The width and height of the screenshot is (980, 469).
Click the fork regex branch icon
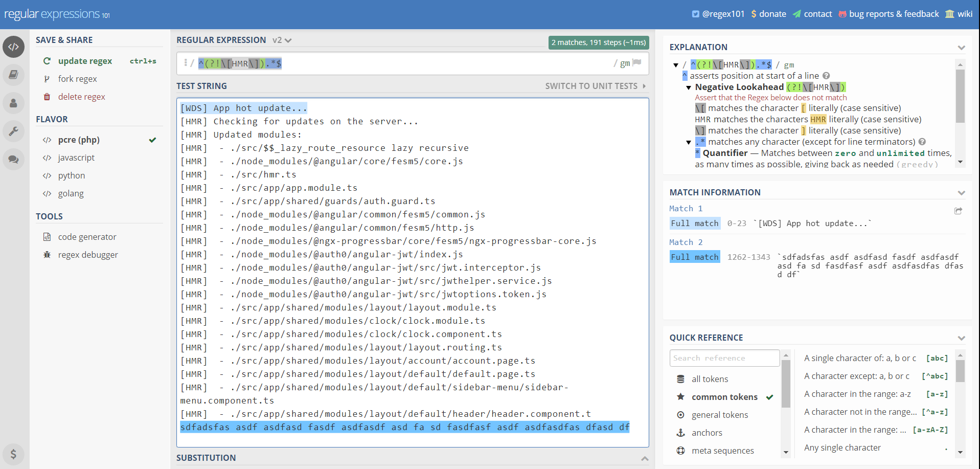pos(47,79)
